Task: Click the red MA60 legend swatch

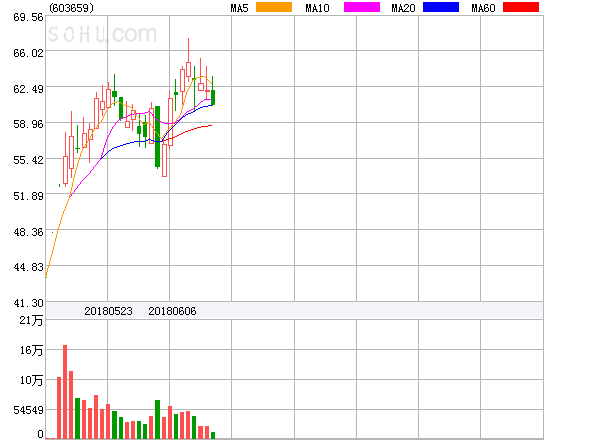Action: coord(521,7)
